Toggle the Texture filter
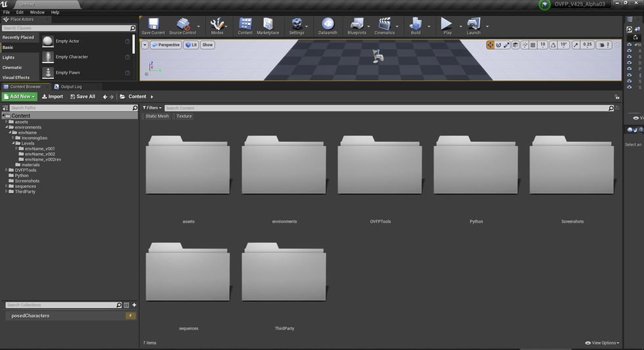This screenshot has width=644, height=350. point(184,116)
